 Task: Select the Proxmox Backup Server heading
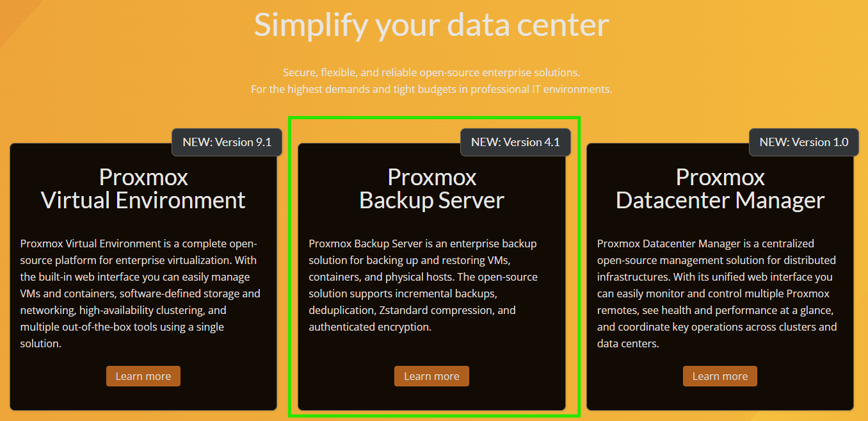(x=431, y=188)
